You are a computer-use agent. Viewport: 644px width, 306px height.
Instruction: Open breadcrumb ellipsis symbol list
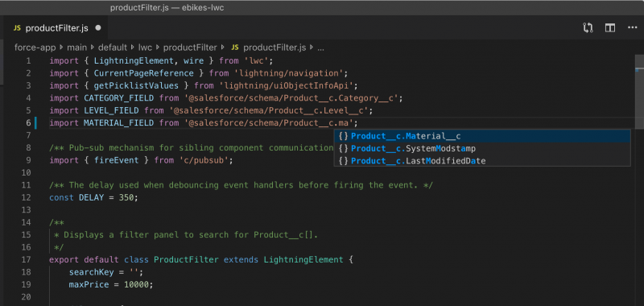[x=320, y=48]
